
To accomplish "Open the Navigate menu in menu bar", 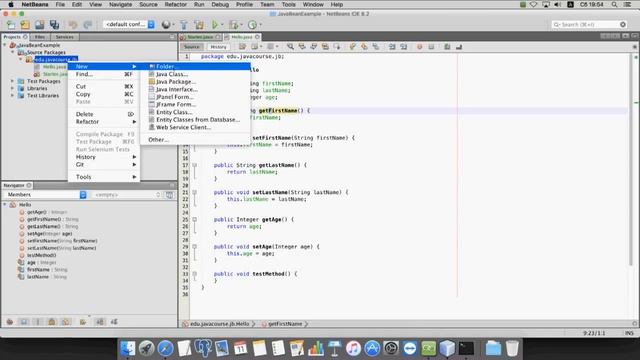I will tap(120, 4).
